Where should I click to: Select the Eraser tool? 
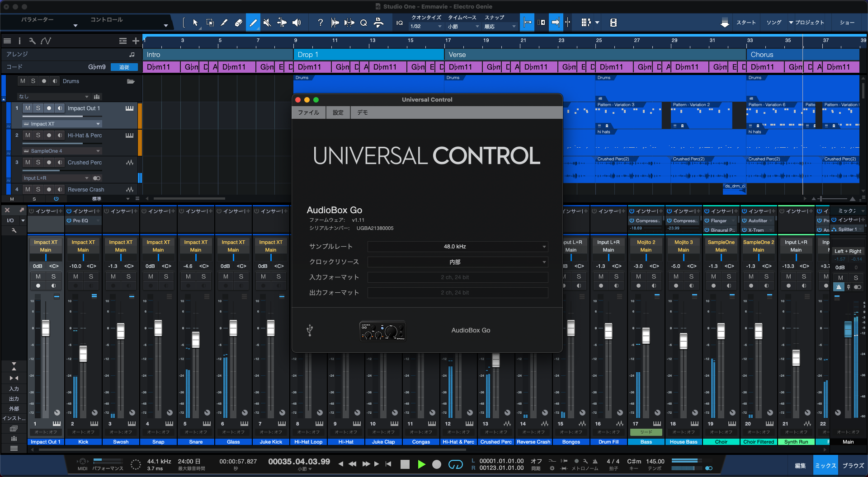click(239, 23)
